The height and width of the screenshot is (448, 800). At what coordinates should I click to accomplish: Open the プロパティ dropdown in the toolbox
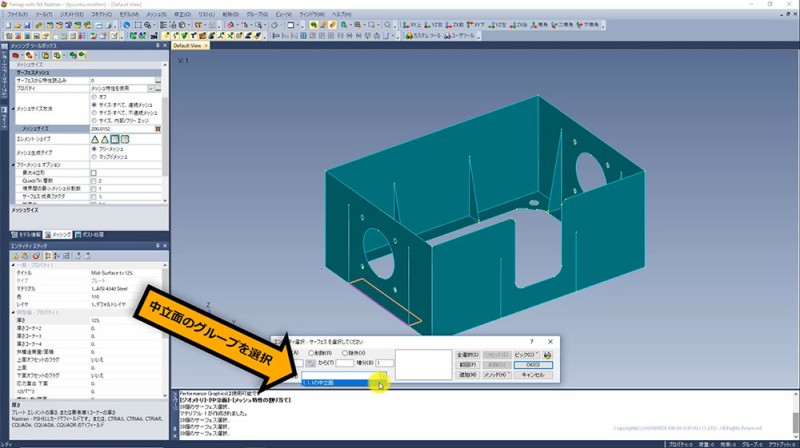tap(151, 89)
